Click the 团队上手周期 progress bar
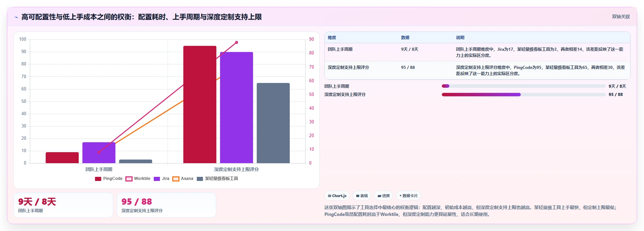Image resolution: width=644 pixels, height=231 pixels. coord(524,86)
